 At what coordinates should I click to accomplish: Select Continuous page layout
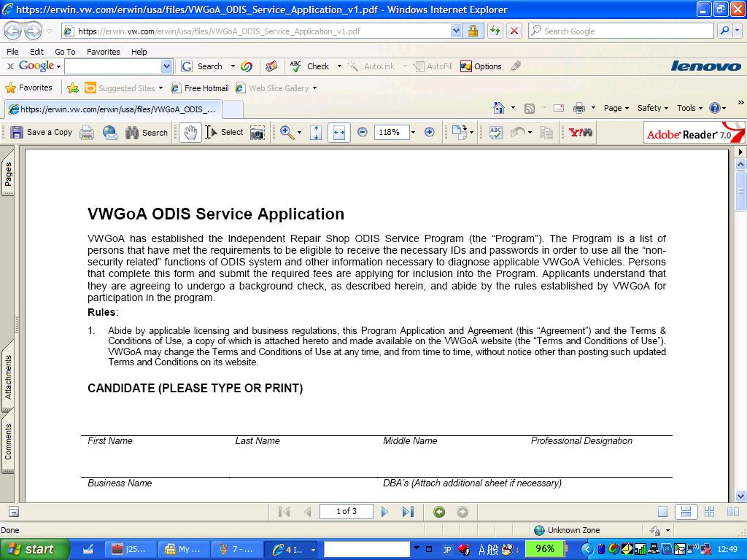click(x=686, y=512)
